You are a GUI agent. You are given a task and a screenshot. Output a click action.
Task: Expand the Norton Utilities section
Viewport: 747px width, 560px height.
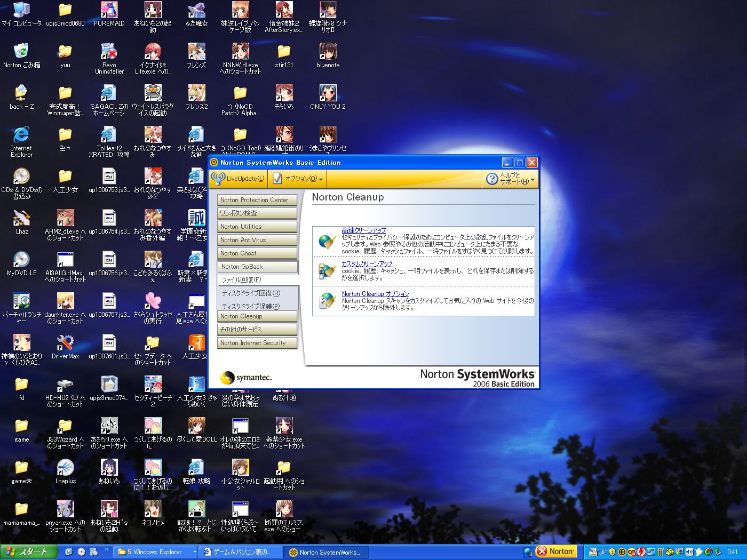pos(257,227)
